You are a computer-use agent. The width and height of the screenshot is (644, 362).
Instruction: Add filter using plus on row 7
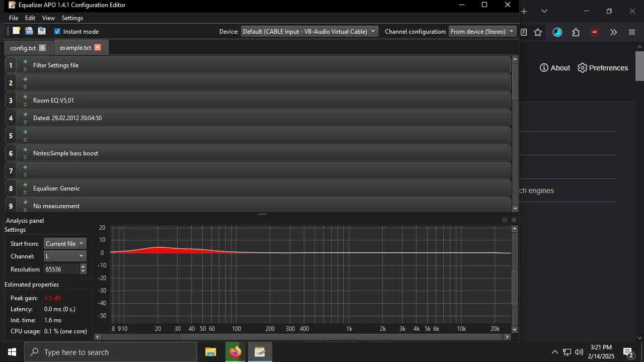click(x=25, y=167)
